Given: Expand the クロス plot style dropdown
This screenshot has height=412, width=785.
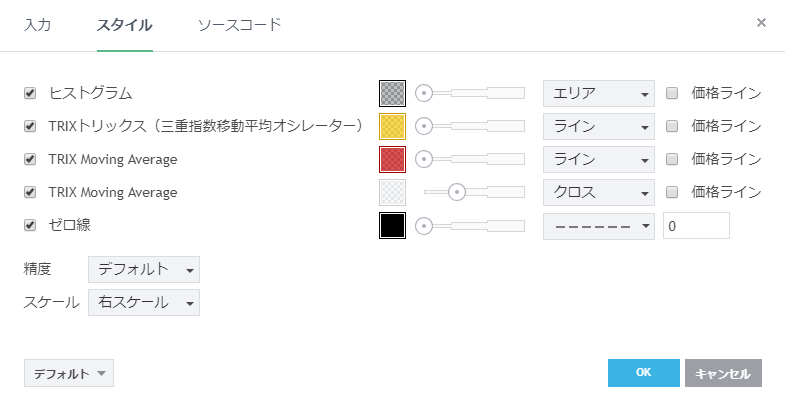Looking at the screenshot, I should [x=598, y=192].
